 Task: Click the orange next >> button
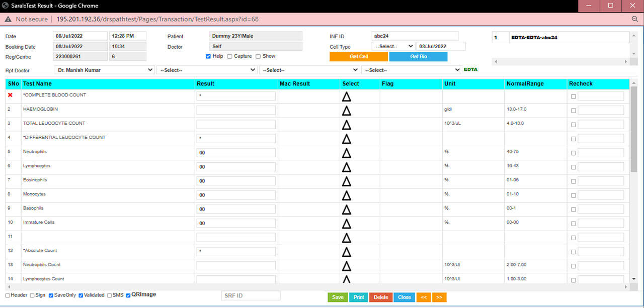tap(439, 297)
